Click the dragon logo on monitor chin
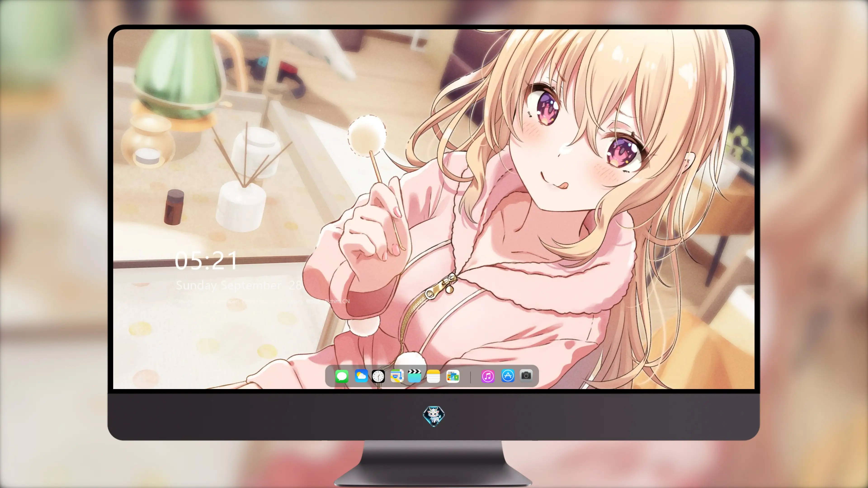Viewport: 868px width, 488px height. pyautogui.click(x=434, y=416)
